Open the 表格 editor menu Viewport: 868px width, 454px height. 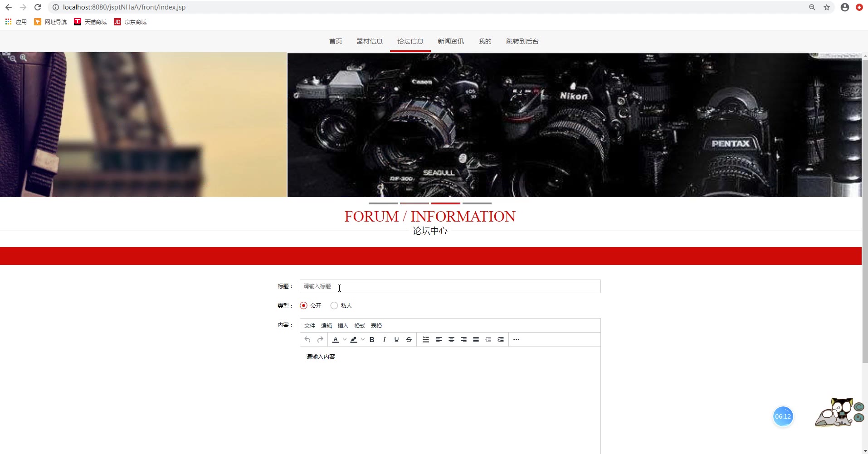pos(376,325)
